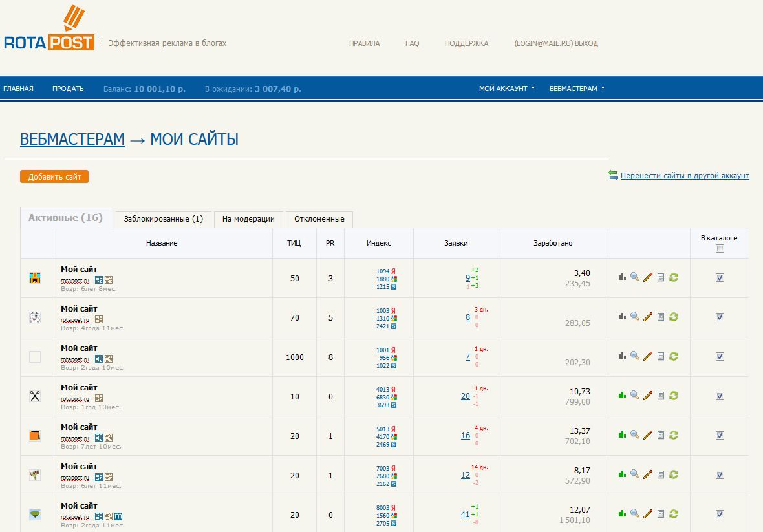Refresh the site aged 7лет 10мес via green arrows
Screen dimensions: 763x532
[673, 435]
